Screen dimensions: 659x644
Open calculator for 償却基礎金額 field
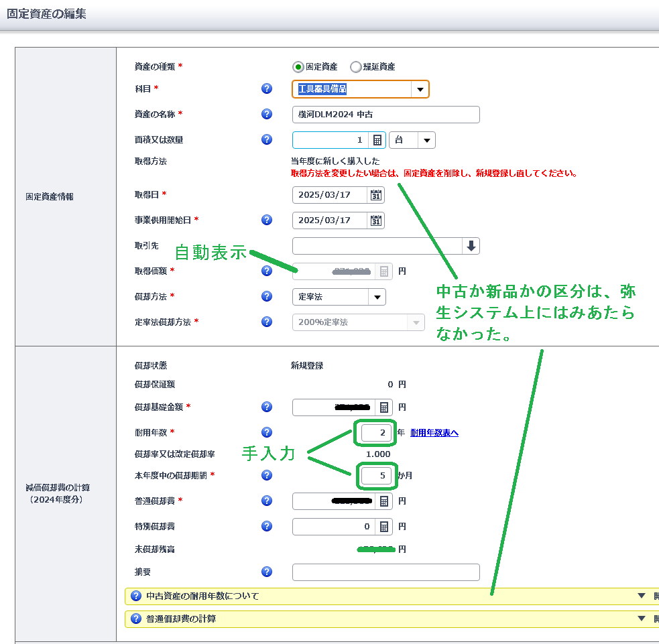click(x=384, y=407)
